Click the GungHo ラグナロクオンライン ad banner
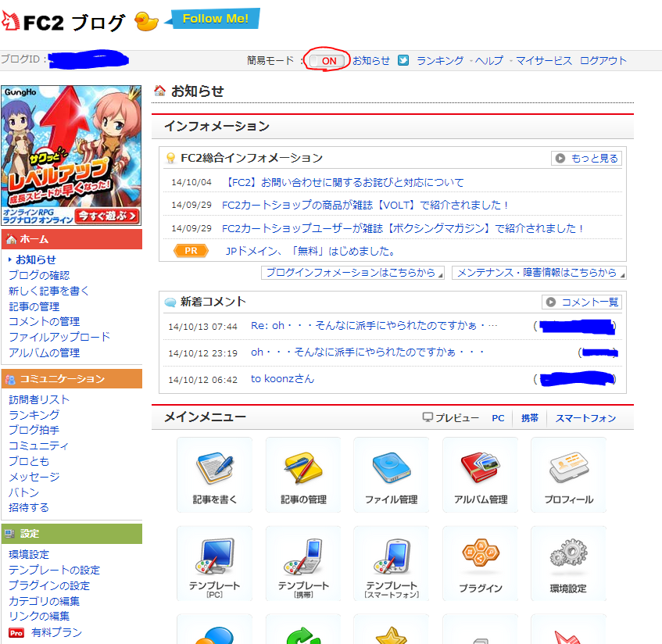The height and width of the screenshot is (644, 662). point(71,156)
